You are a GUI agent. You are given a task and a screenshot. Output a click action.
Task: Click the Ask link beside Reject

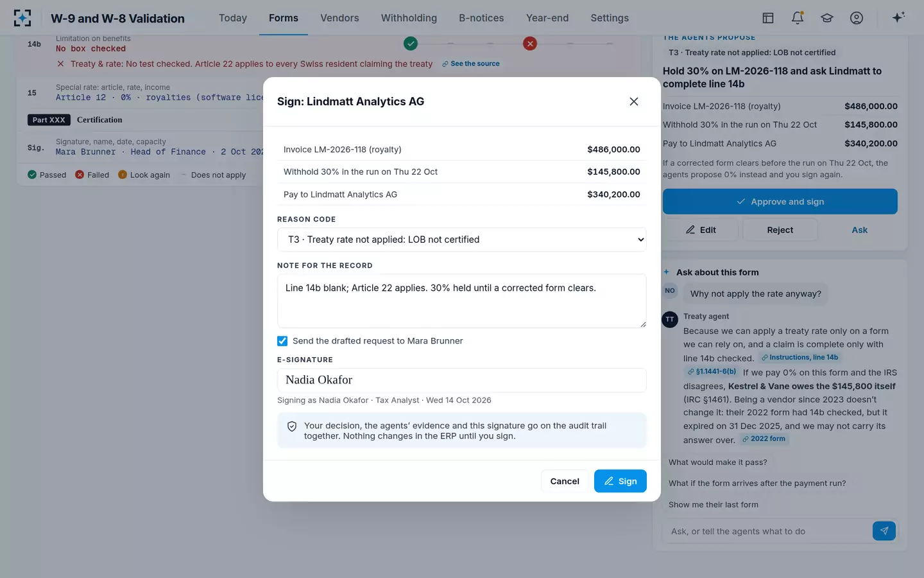point(860,230)
